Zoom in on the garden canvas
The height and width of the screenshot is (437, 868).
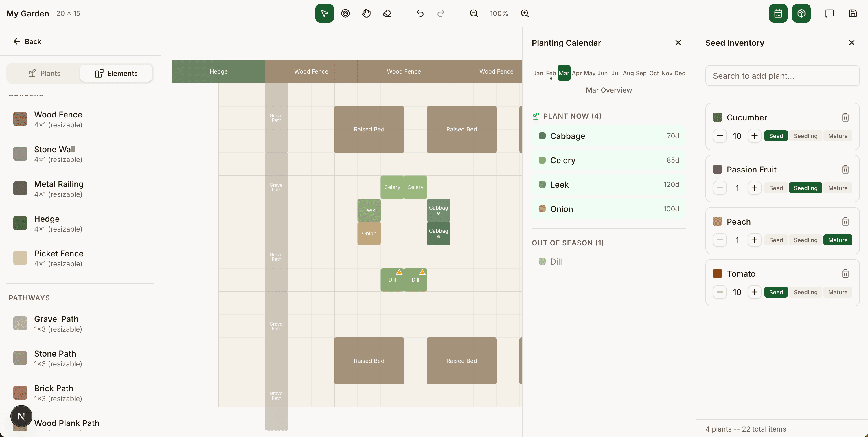click(x=525, y=13)
